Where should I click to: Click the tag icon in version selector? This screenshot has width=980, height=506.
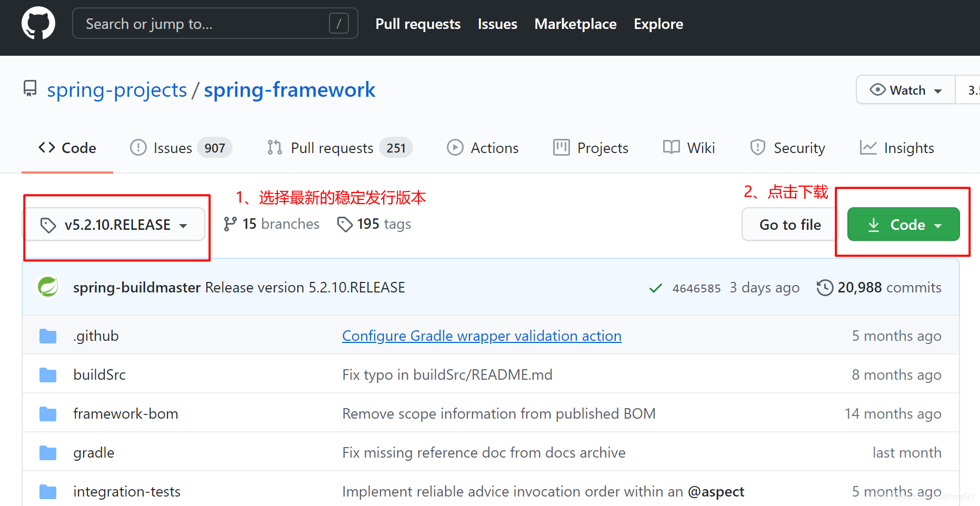(x=48, y=225)
